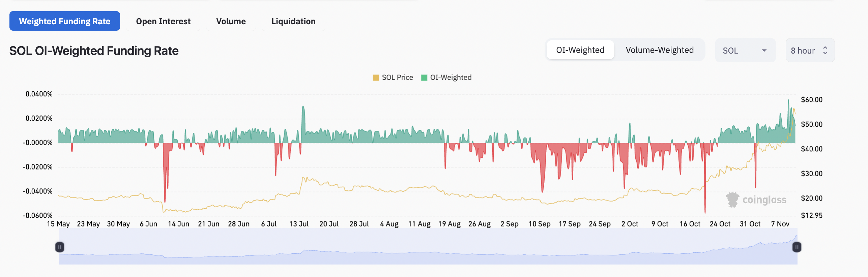868x277 pixels.
Task: Click the yellow SOL Price legend swatch
Action: (376, 78)
